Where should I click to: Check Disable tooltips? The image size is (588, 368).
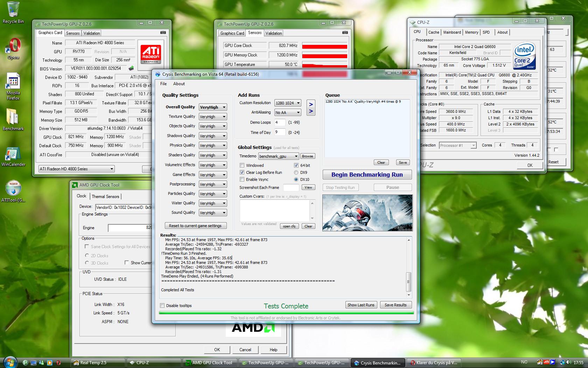tap(162, 306)
